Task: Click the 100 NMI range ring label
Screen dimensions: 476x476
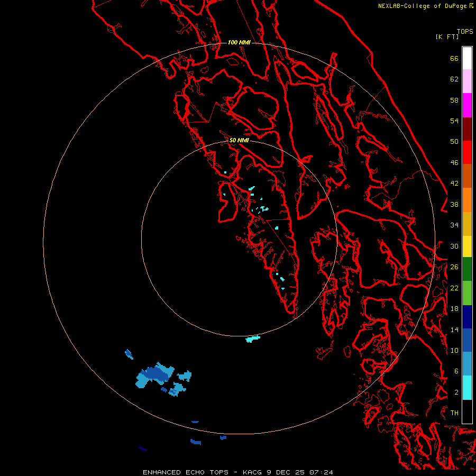Action: pos(239,42)
